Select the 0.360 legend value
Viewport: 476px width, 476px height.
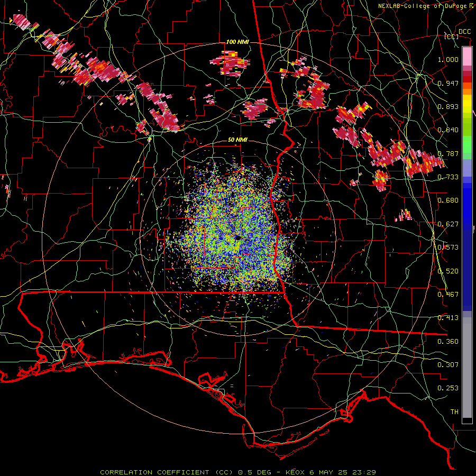coord(448,342)
